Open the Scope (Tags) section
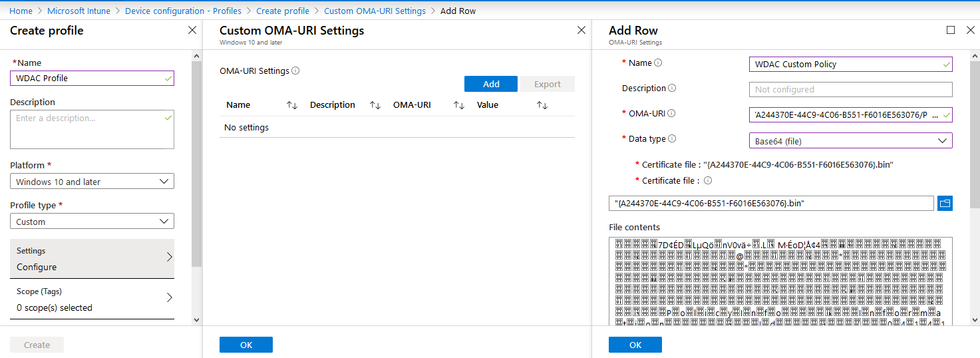980x358 pixels. [x=92, y=299]
